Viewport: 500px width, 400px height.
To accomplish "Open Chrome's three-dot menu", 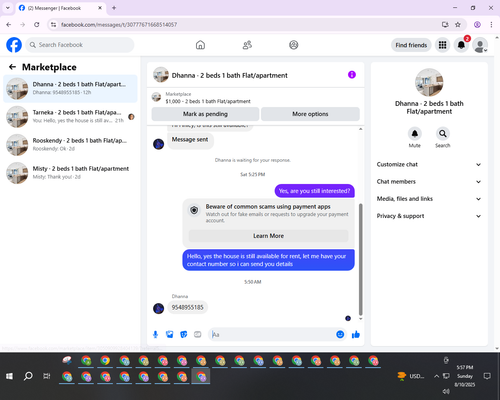I will [491, 25].
